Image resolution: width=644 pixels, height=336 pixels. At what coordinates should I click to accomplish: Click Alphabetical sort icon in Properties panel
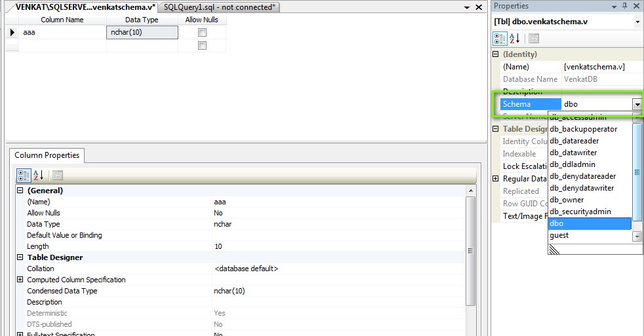point(515,39)
